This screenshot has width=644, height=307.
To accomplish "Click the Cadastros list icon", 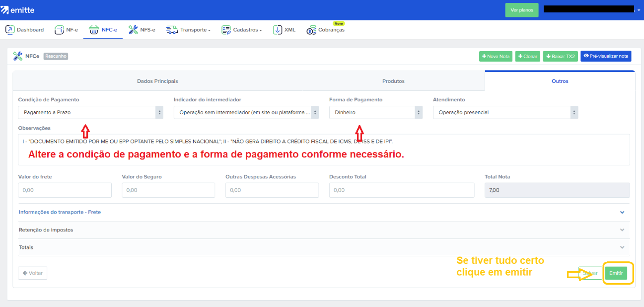I will tap(226, 30).
